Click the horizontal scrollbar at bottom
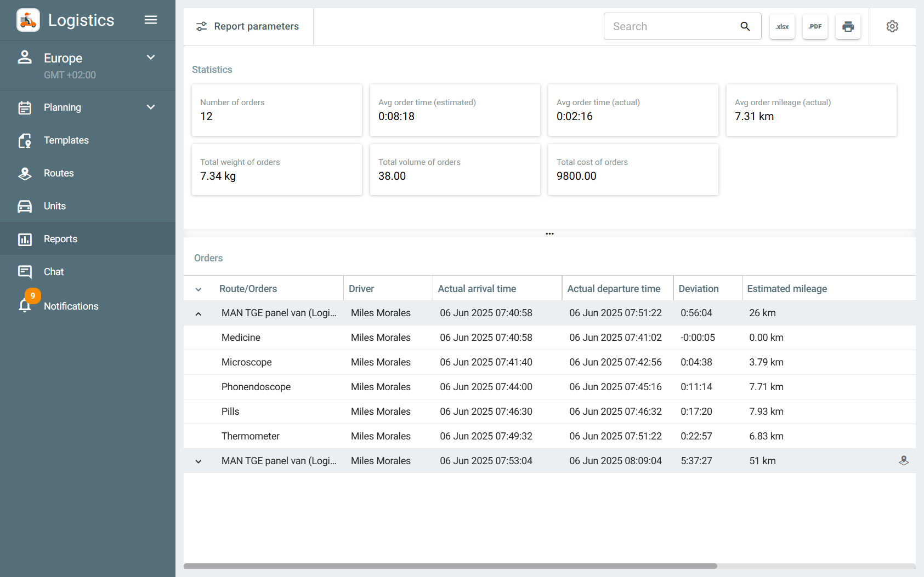The image size is (924, 577). [450, 566]
